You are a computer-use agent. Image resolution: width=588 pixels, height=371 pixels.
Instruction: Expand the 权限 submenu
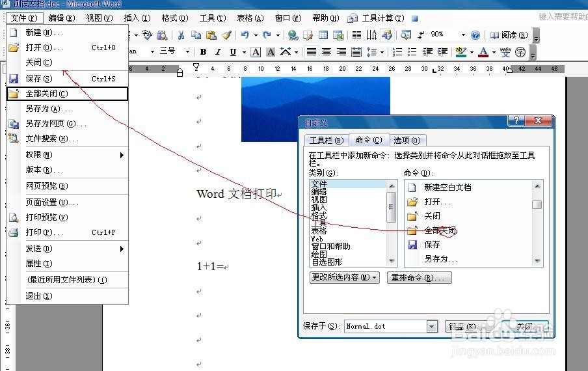click(x=67, y=154)
